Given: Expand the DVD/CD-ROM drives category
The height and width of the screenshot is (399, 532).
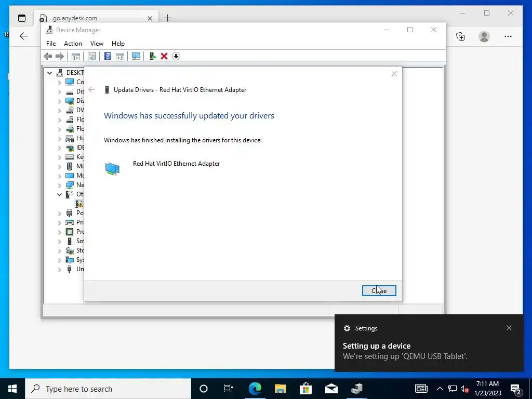Looking at the screenshot, I should click(59, 110).
